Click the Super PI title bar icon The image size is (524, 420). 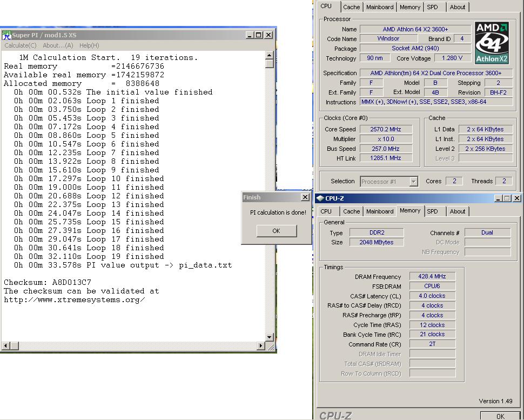point(6,35)
